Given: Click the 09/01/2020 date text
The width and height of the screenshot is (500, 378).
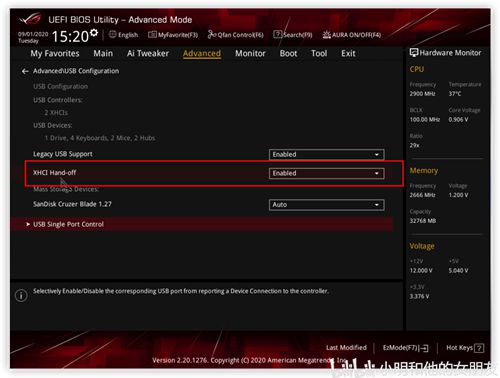Looking at the screenshot, I should tap(33, 34).
